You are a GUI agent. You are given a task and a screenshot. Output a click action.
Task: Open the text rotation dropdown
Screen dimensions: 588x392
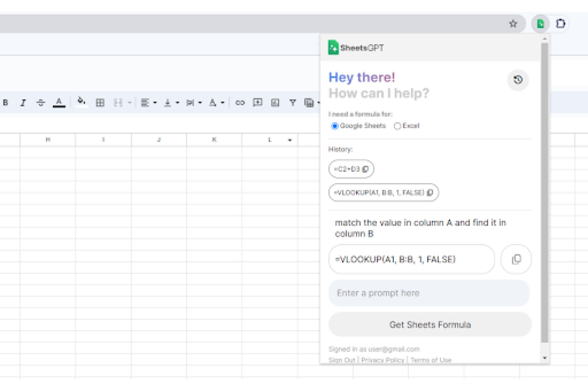pyautogui.click(x=216, y=103)
